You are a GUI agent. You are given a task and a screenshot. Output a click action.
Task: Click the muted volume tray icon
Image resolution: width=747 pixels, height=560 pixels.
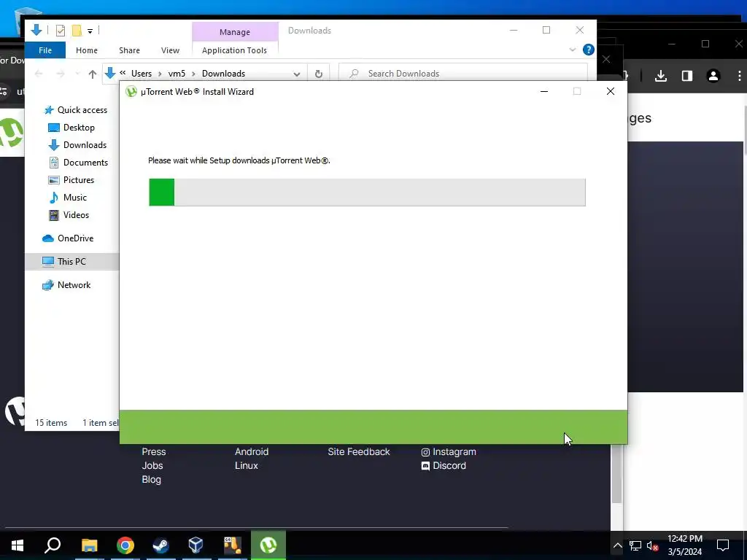(653, 545)
